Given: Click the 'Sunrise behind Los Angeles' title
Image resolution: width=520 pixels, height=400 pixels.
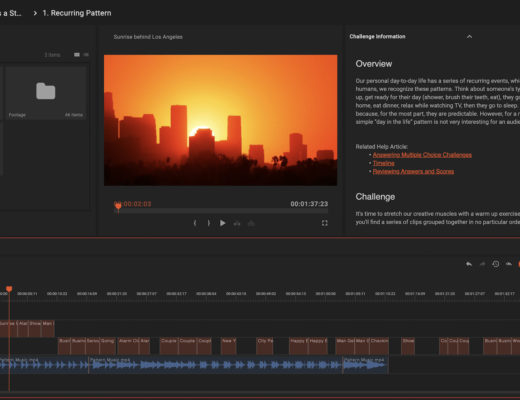Looking at the screenshot, I should [148, 37].
